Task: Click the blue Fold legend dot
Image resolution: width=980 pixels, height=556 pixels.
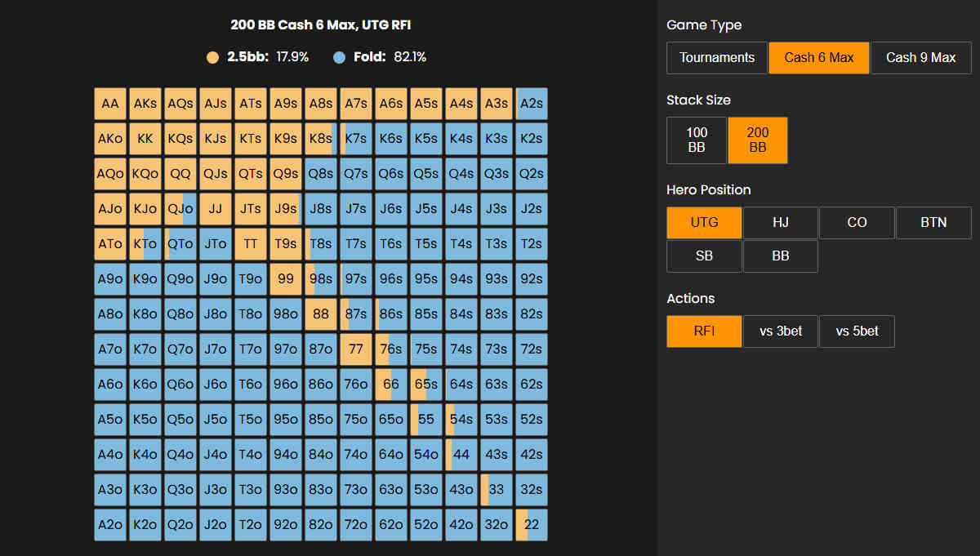Action: pyautogui.click(x=340, y=57)
